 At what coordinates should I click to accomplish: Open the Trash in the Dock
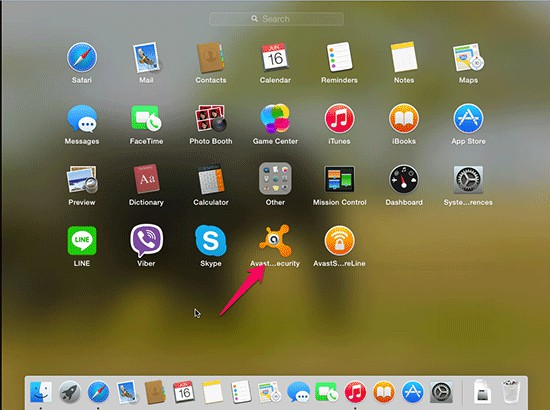point(510,391)
